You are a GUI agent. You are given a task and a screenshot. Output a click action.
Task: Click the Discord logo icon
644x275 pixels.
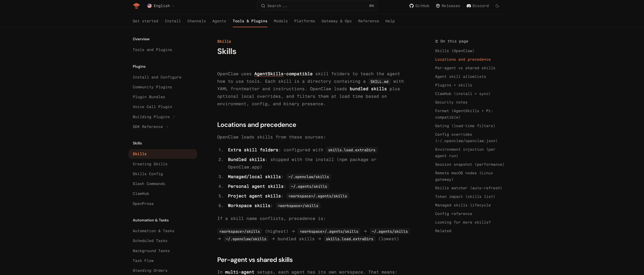pyautogui.click(x=469, y=6)
